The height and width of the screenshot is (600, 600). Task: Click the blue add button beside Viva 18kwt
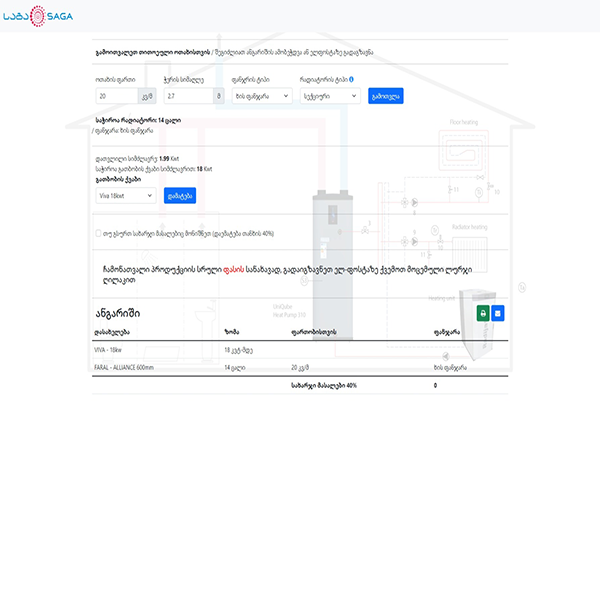click(x=180, y=196)
